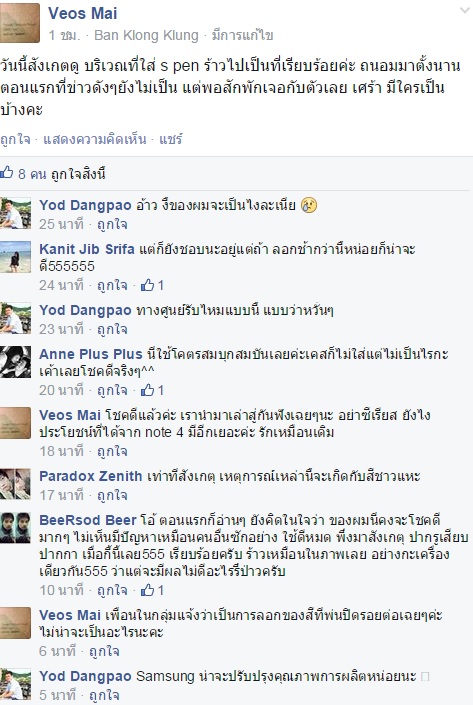
Task: Click the crying emoji in Yod Dangpao's comment
Action: tap(309, 205)
